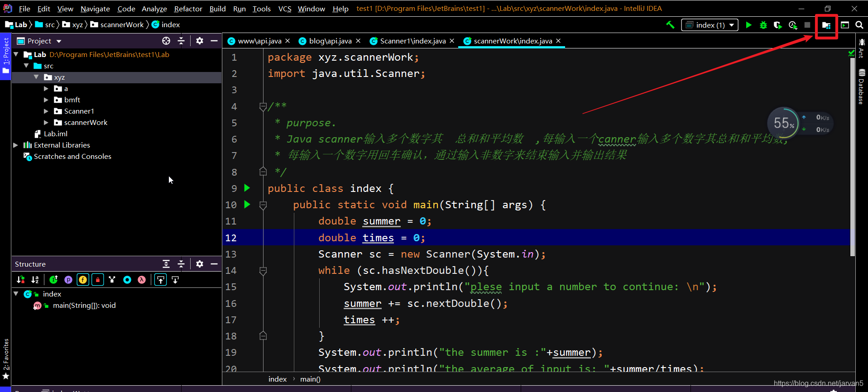868x392 pixels.
Task: Toggle Sort Alphabetically in Structure
Action: [x=35, y=280]
